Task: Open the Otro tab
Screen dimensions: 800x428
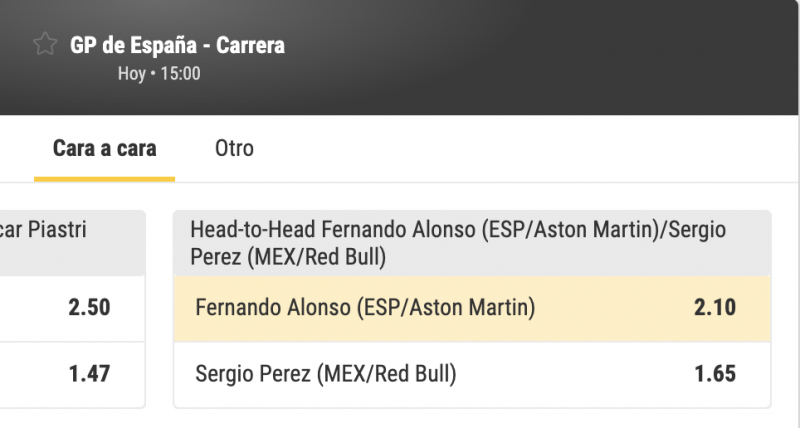Action: (234, 149)
